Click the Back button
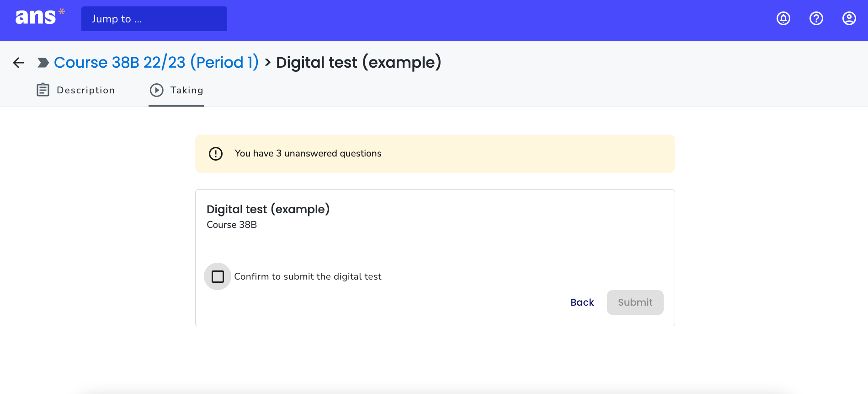The image size is (868, 394). pos(582,302)
